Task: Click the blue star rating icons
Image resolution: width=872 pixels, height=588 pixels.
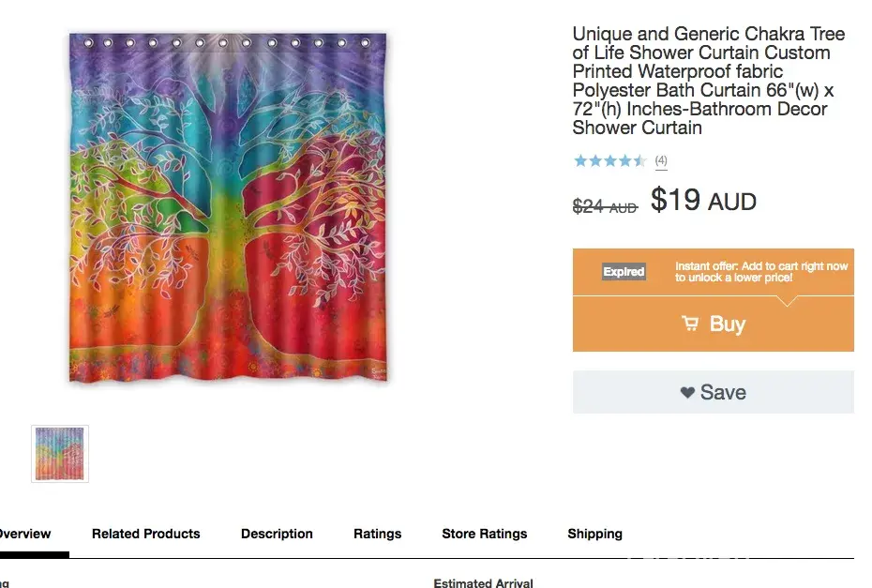Action: pyautogui.click(x=609, y=161)
